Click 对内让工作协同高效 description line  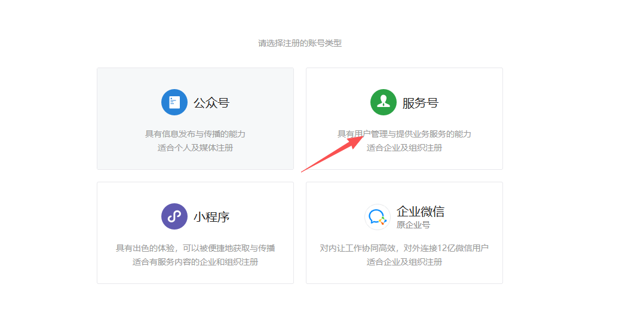(x=404, y=248)
